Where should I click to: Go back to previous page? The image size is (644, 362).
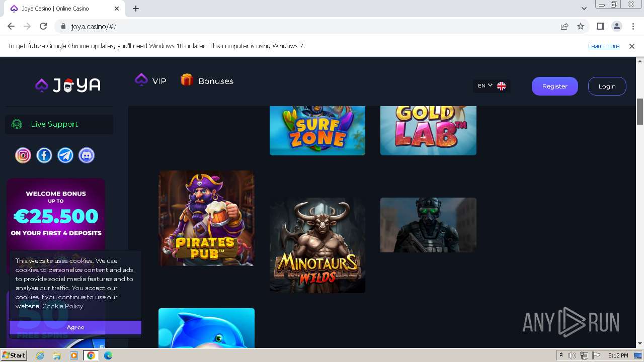11,26
